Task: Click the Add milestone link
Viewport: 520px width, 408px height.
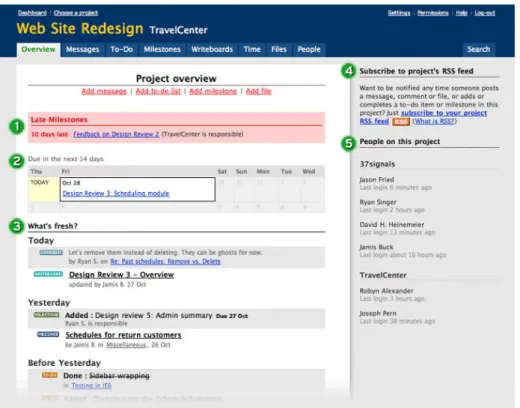Action: pos(213,91)
